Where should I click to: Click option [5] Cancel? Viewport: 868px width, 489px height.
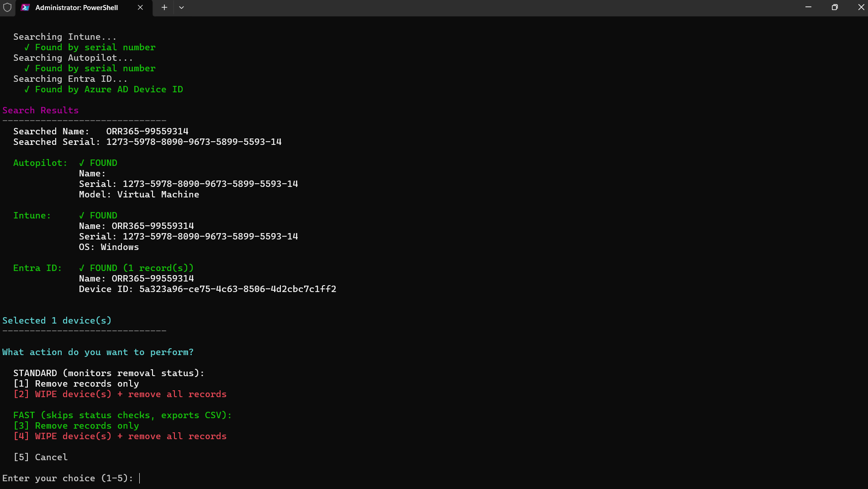click(41, 457)
